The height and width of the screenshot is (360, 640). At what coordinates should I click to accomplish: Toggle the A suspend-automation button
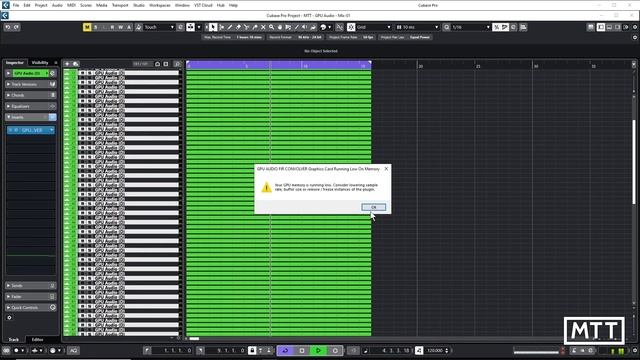(x=129, y=27)
